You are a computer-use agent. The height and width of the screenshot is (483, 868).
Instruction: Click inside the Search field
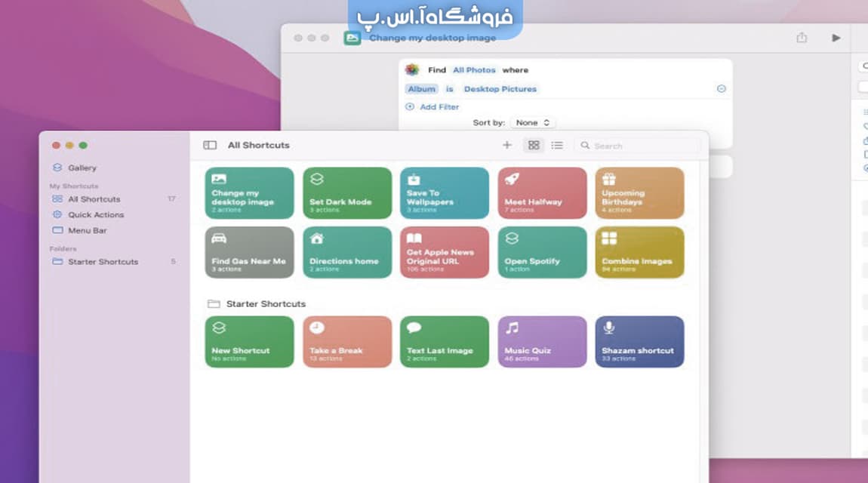coord(636,145)
